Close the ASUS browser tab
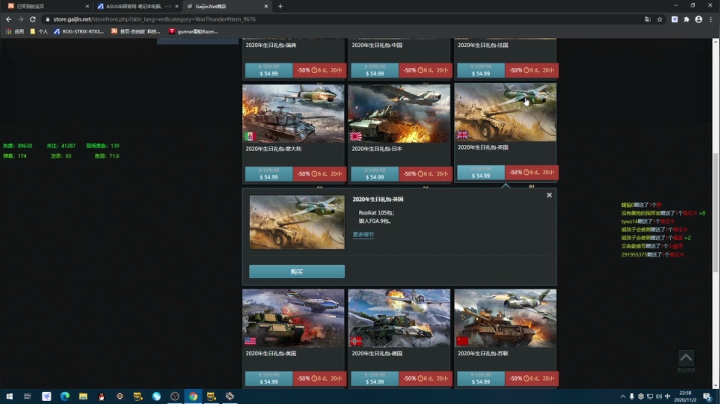Screen dimensions: 720x404 177,6
